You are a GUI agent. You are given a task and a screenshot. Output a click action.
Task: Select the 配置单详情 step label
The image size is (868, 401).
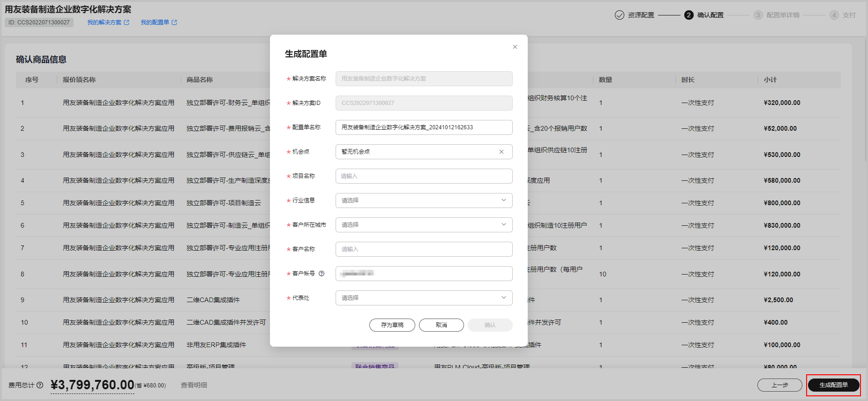783,15
